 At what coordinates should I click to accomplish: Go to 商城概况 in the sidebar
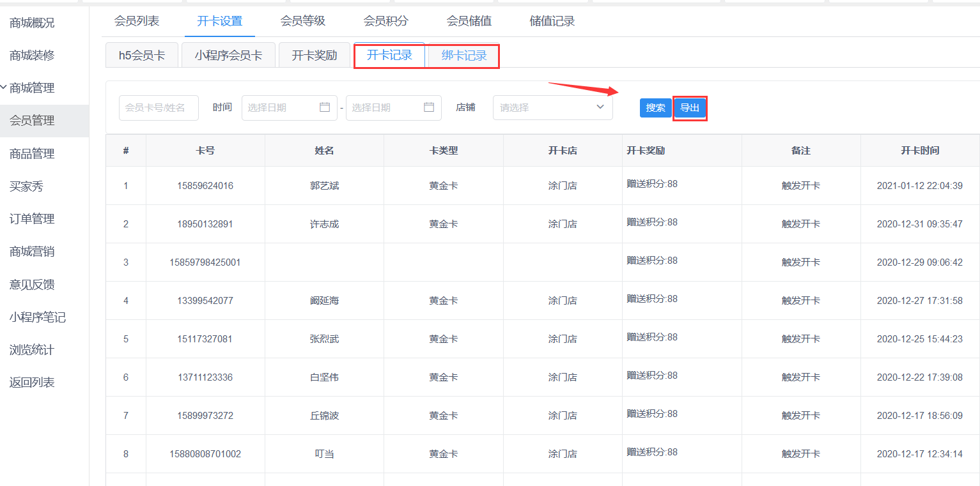32,23
